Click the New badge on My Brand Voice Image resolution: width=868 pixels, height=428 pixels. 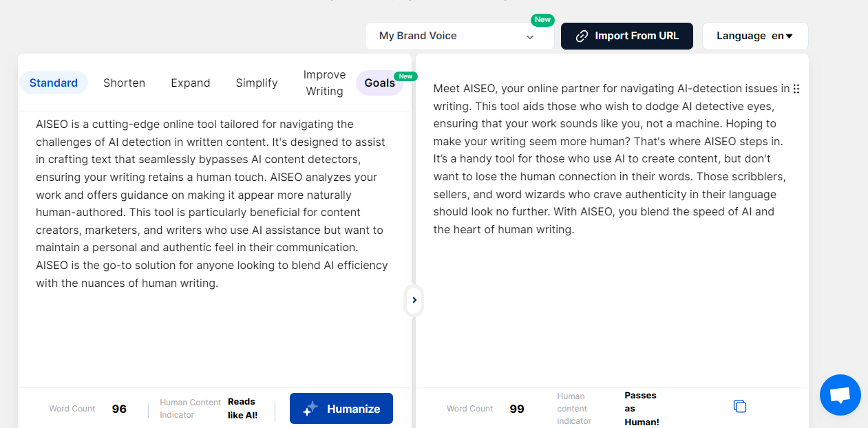542,20
